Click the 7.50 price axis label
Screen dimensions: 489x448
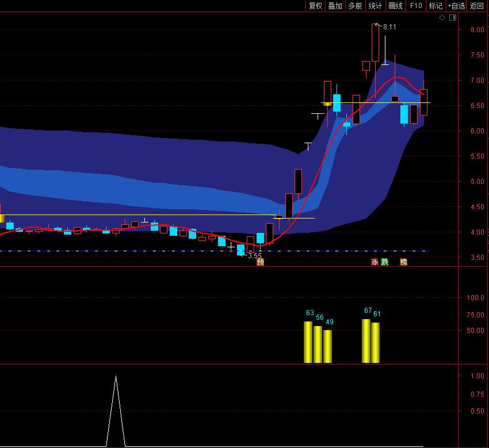[x=477, y=55]
